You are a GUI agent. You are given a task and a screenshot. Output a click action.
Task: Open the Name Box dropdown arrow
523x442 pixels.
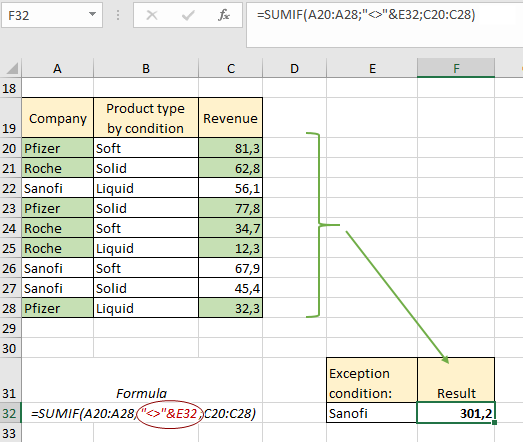(x=92, y=15)
